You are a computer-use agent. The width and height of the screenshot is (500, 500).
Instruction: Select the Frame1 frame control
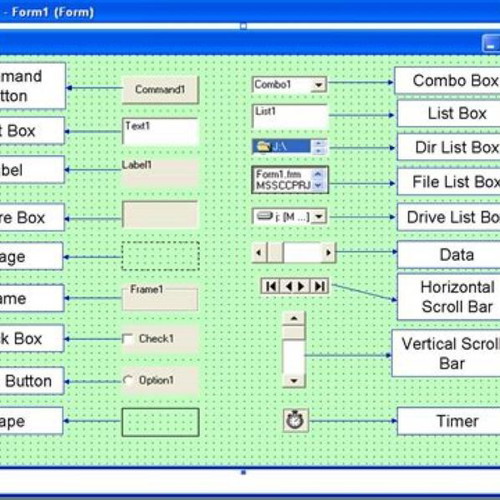click(160, 297)
